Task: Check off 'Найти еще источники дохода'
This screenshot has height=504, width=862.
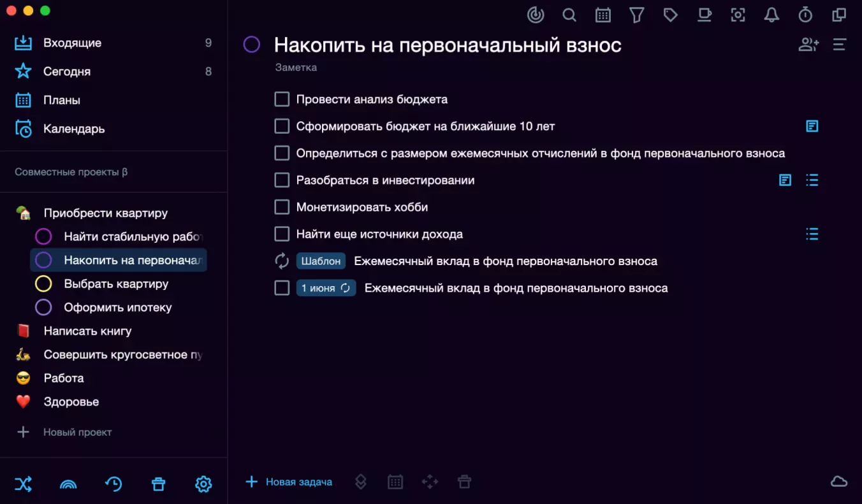Action: pyautogui.click(x=282, y=234)
